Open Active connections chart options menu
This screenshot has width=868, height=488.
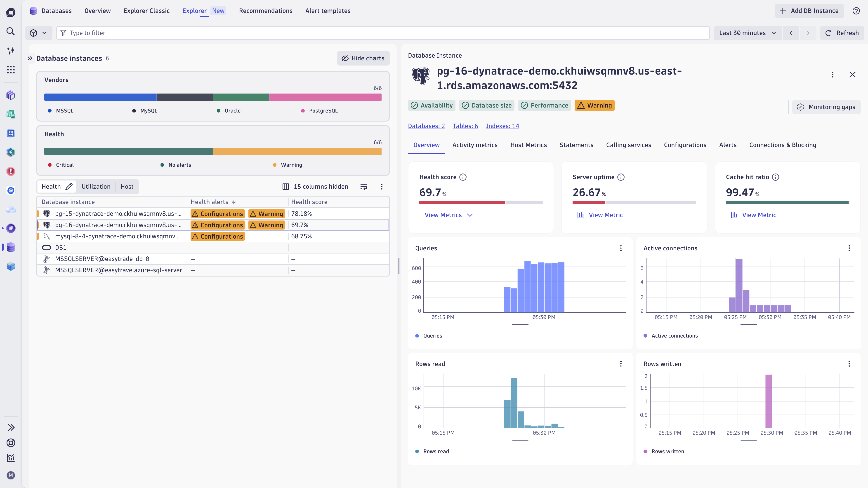(x=849, y=248)
